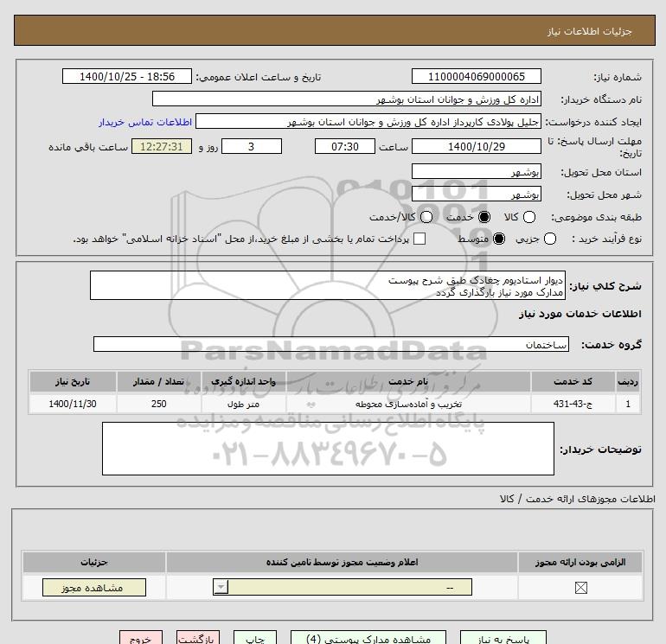666x644 pixels.
Task: Click row number cell 1
Action: 628,404
